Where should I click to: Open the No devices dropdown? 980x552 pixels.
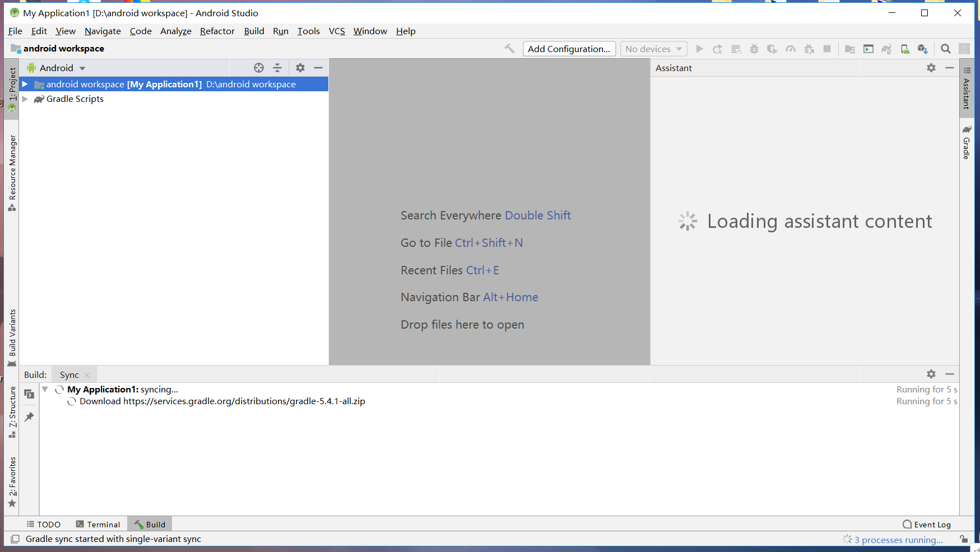point(653,49)
